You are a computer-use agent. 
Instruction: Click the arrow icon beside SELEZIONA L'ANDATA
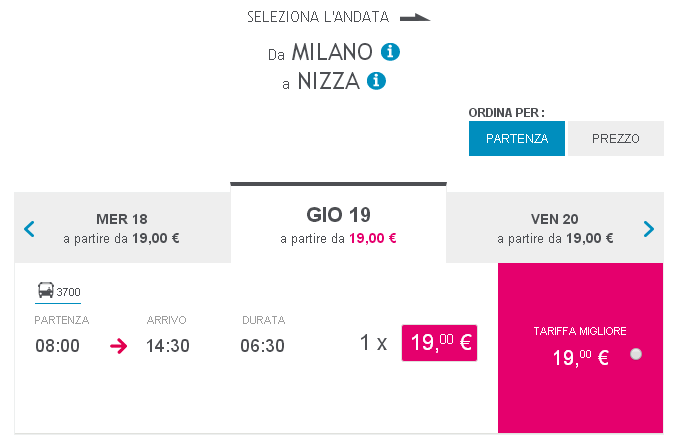[x=415, y=17]
